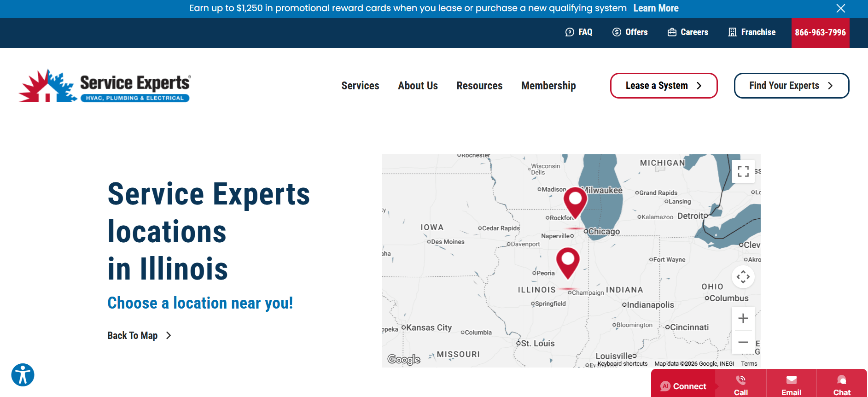Click the chevron in Lease a System

[699, 86]
